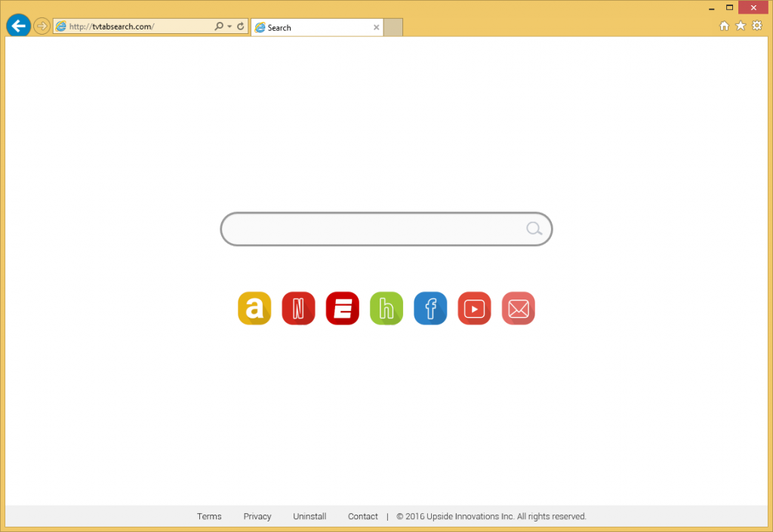Close the browser window with the red X
This screenshot has width=773, height=532.
click(x=753, y=8)
